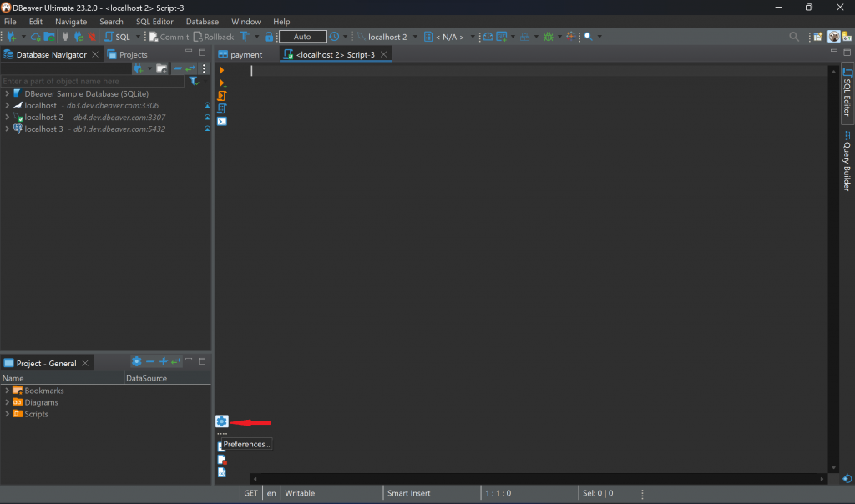This screenshot has width=855, height=504.
Task: Open a new SQL script via SQL button
Action: [117, 37]
